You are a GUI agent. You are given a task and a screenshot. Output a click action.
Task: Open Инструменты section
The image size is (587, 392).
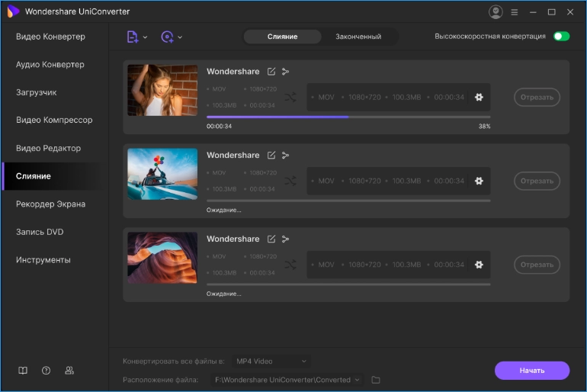pyautogui.click(x=43, y=260)
